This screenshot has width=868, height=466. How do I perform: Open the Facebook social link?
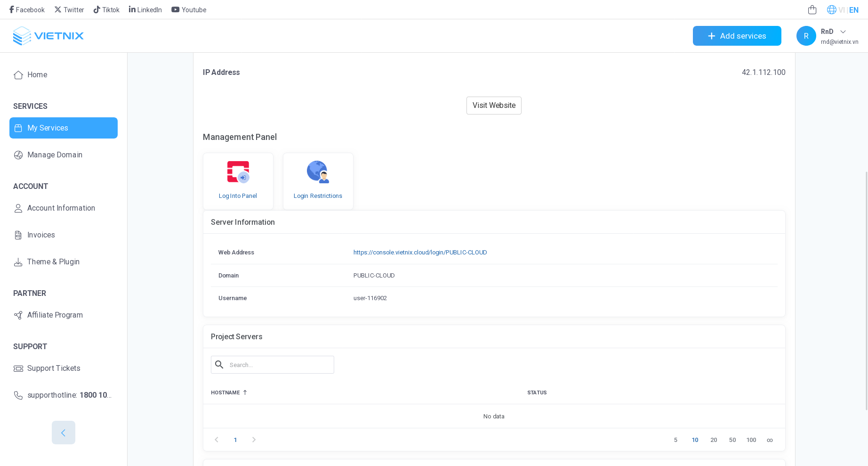(x=27, y=10)
